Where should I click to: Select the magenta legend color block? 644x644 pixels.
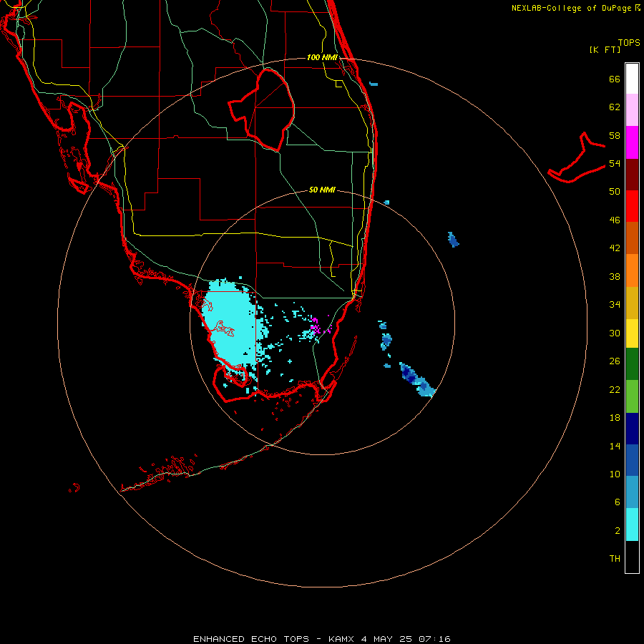[x=632, y=142]
